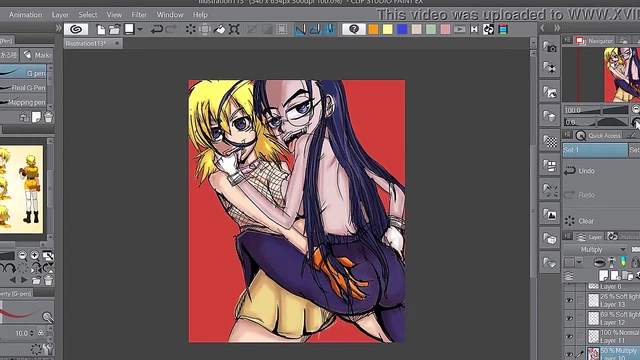Image resolution: width=640 pixels, height=360 pixels.
Task: Click the Deselect icon in the toolbar
Action: [x=252, y=29]
